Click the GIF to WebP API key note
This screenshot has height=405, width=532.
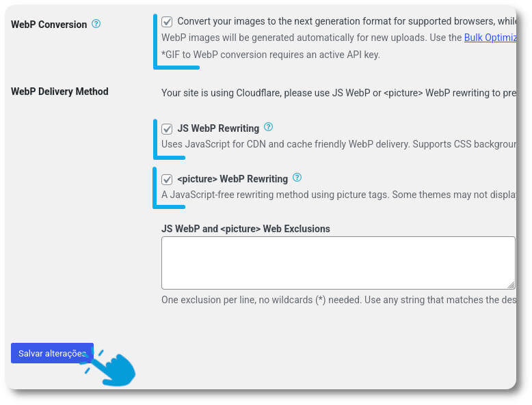click(x=271, y=55)
